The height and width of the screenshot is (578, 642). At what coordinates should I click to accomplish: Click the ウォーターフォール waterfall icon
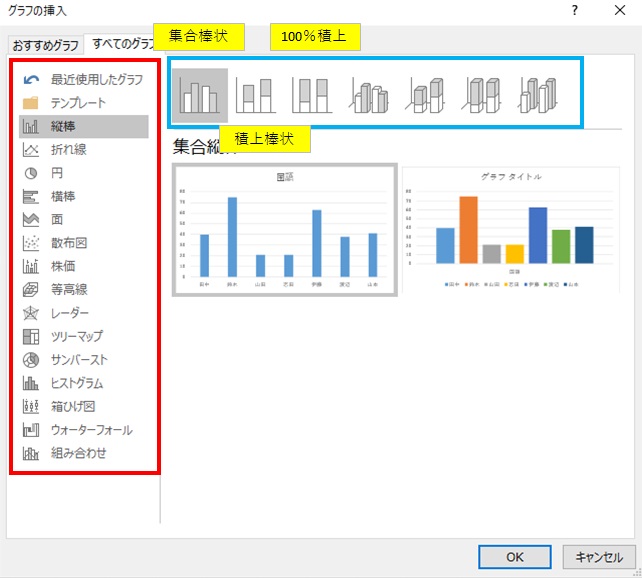click(31, 430)
